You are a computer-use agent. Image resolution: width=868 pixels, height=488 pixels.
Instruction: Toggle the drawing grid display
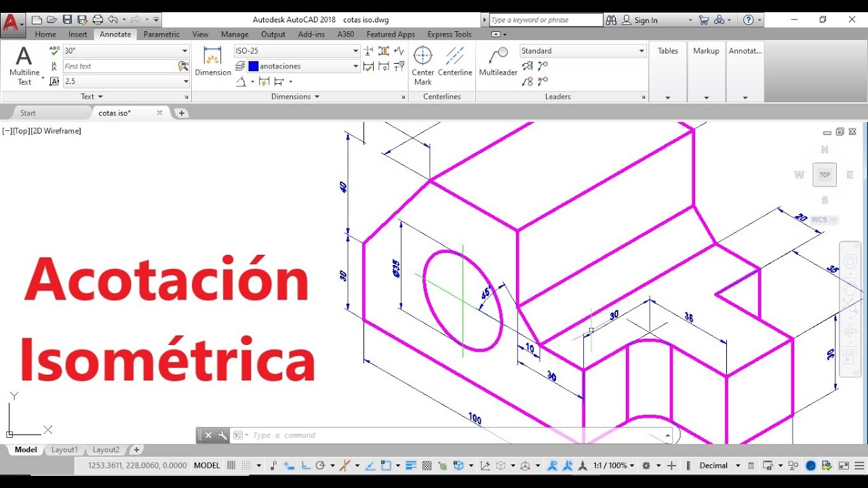click(231, 466)
